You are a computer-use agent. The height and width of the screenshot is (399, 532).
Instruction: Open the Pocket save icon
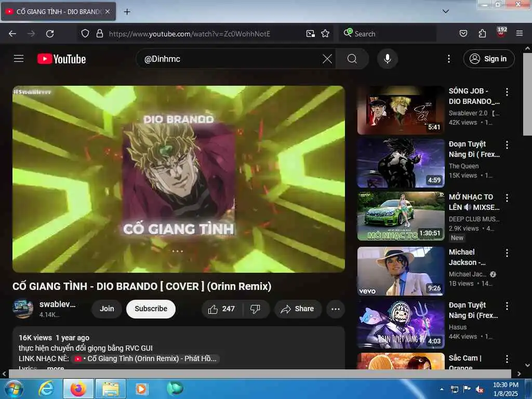pyautogui.click(x=463, y=34)
